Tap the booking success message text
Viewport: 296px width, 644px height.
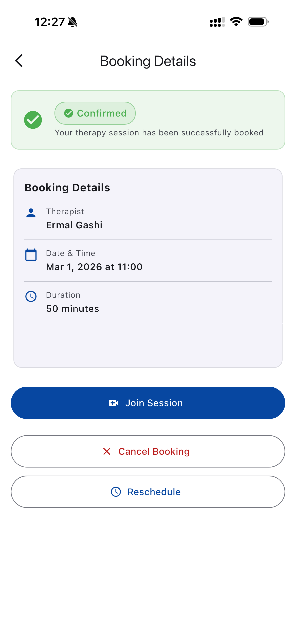click(x=159, y=133)
